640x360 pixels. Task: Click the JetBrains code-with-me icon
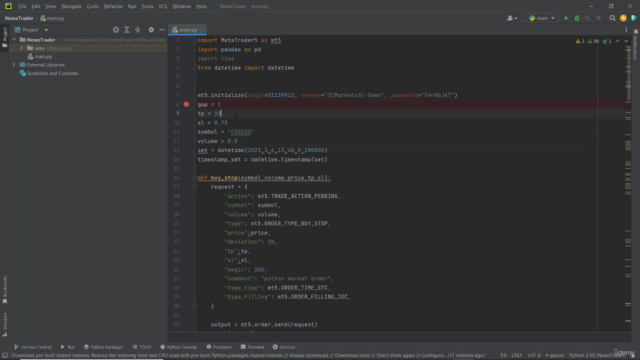click(634, 18)
